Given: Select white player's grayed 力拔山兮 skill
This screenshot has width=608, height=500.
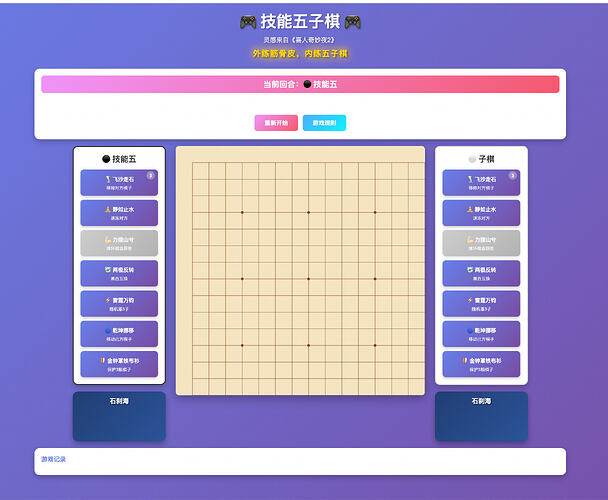Looking at the screenshot, I should tap(481, 243).
